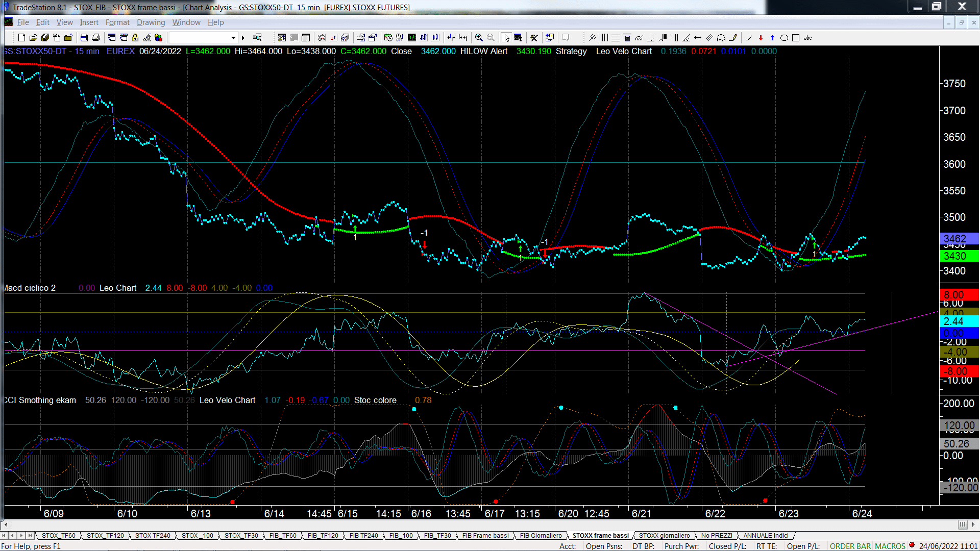Select the red down arrow drawing tool
Viewport: 980px width, 551px height.
[x=761, y=38]
